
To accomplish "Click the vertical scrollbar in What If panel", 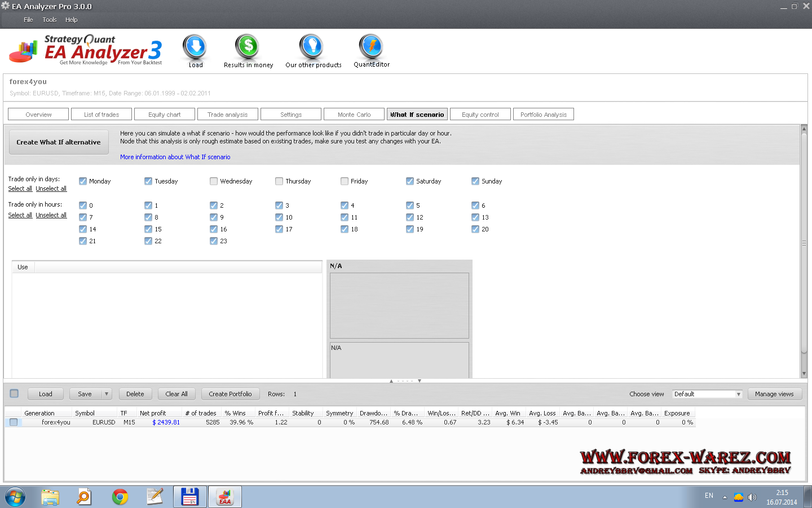I will [804, 243].
